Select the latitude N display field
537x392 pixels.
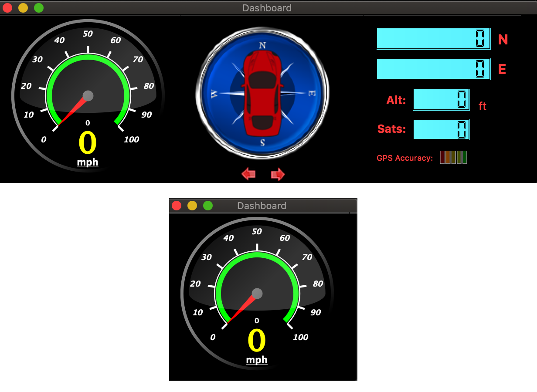tap(433, 39)
